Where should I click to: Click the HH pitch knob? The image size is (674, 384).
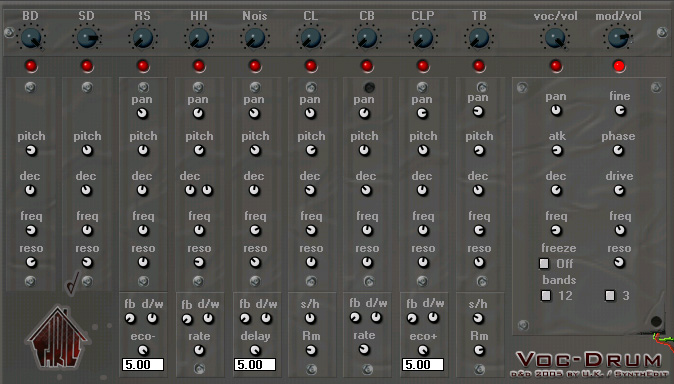(x=199, y=151)
